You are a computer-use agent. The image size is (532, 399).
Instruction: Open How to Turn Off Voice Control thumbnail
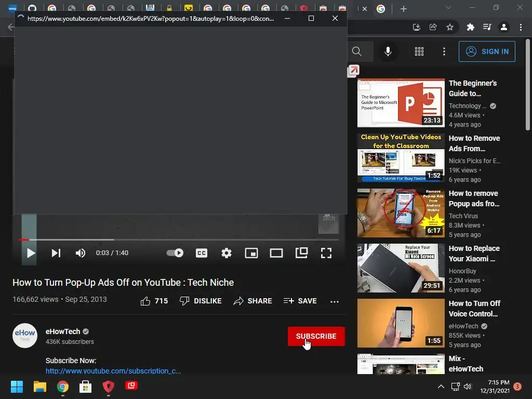tap(401, 323)
